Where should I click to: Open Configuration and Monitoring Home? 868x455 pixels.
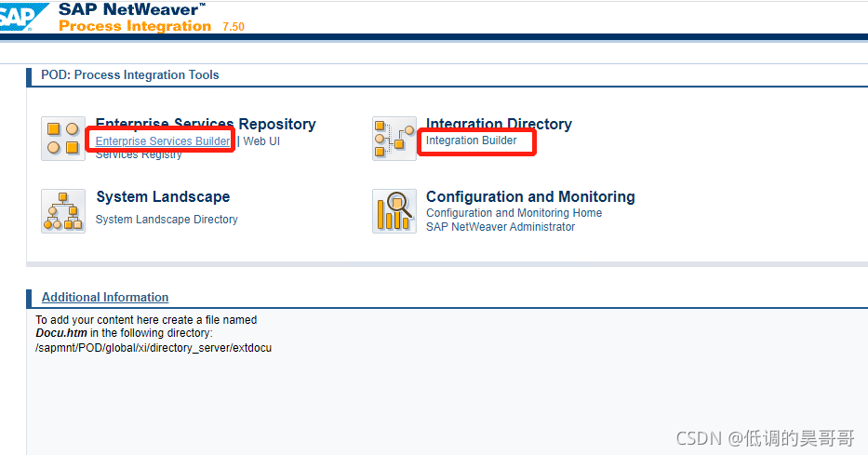(514, 212)
